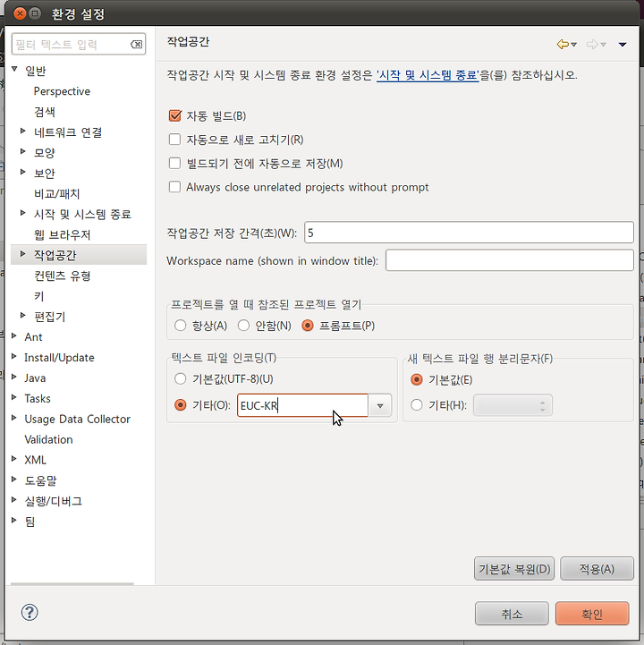This screenshot has height=645, width=644.
Task: Expand the 도움말 category
Action: pos(14,480)
